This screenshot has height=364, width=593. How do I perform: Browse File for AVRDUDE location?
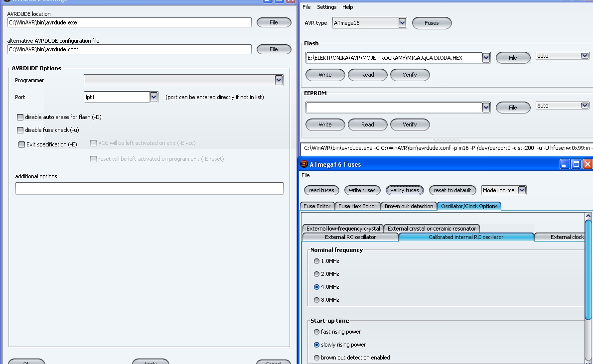click(274, 23)
